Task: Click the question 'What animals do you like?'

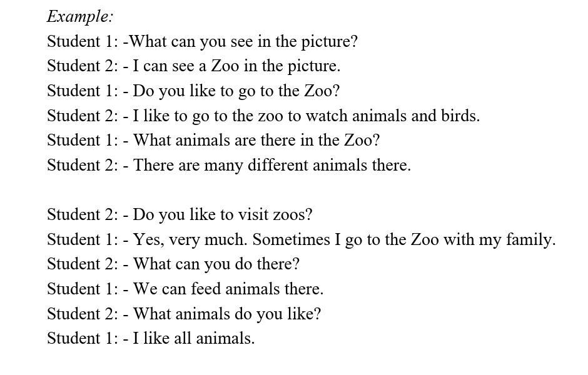Action: pos(227,314)
